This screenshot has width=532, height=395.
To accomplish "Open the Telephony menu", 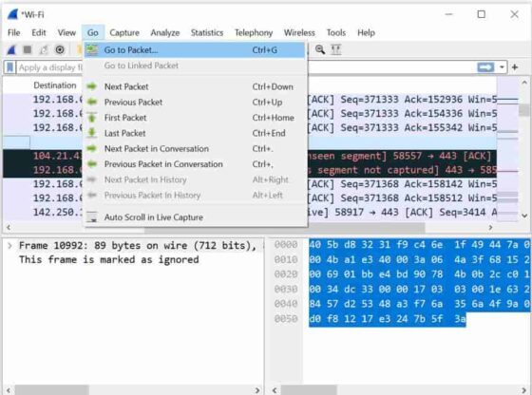I will pyautogui.click(x=254, y=32).
